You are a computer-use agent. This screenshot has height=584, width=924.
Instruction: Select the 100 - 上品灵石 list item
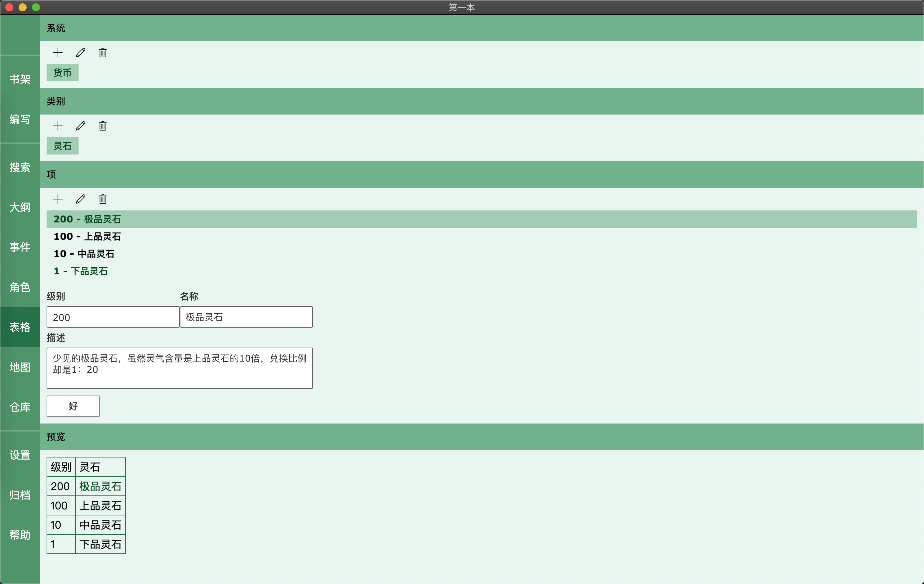click(x=88, y=236)
